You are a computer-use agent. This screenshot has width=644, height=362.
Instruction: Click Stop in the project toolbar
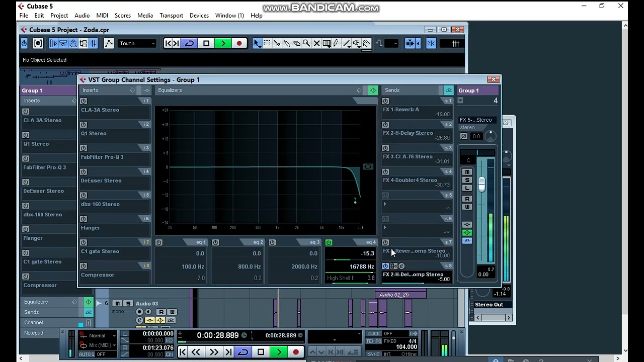[206, 44]
